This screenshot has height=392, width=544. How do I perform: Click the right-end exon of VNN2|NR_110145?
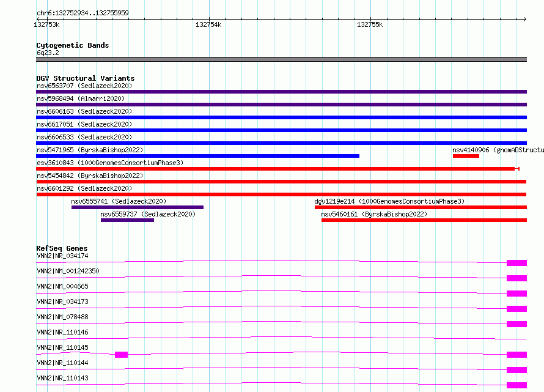coord(516,355)
